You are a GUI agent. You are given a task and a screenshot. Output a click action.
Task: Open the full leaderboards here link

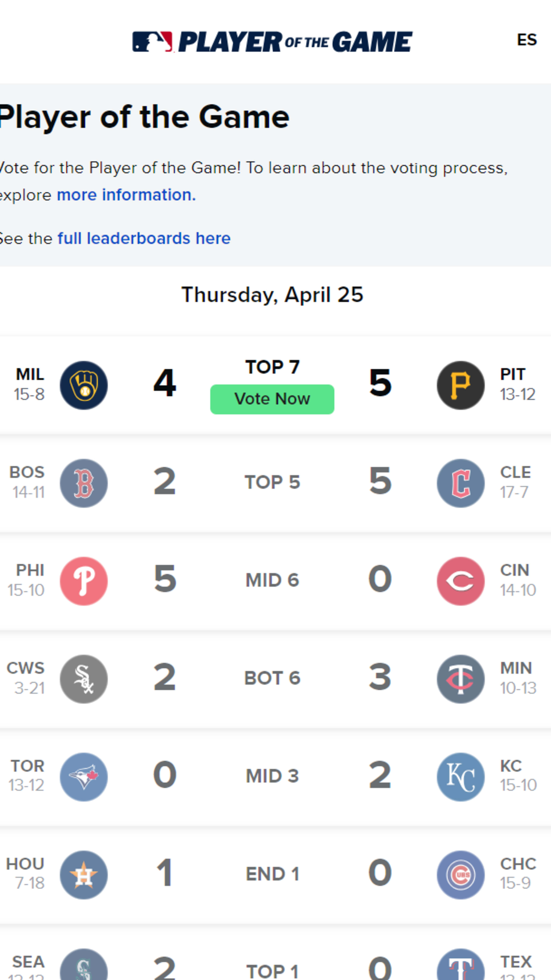144,238
